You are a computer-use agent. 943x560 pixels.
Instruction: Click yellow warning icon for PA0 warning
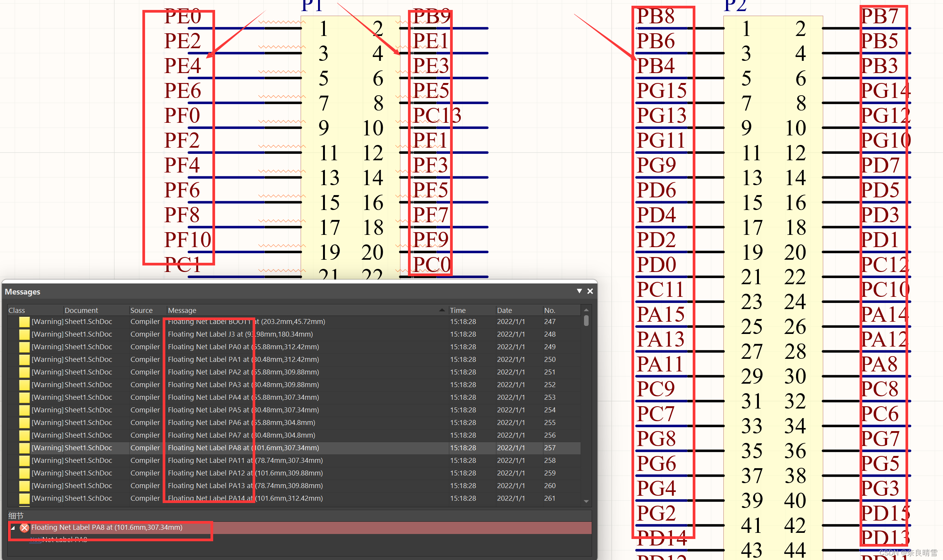tap(24, 347)
